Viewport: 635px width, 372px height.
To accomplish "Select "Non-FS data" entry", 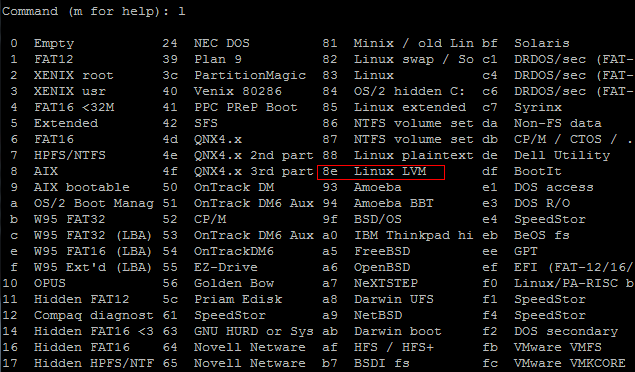I will (558, 123).
